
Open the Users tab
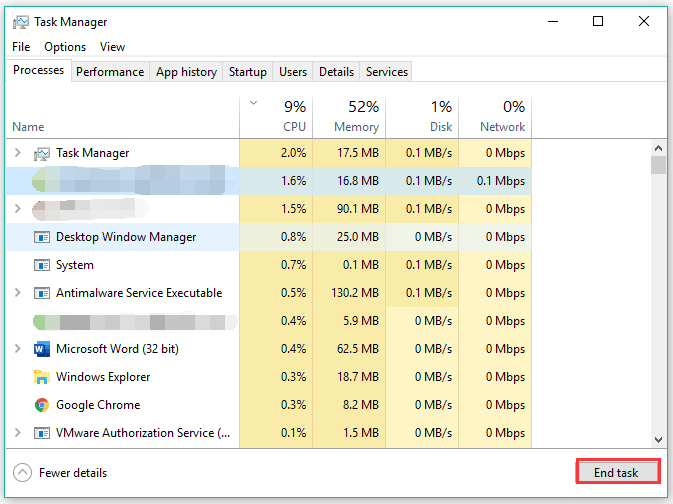pos(293,72)
